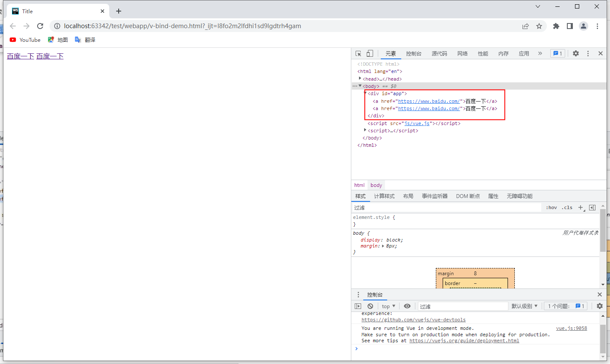Add a new style rule
The height and width of the screenshot is (364, 610).
coord(581,208)
